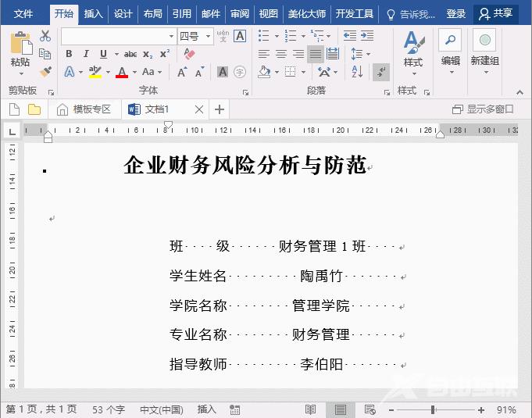Click the align left paragraph icon
Screen dimensions: 532x418
click(264, 54)
